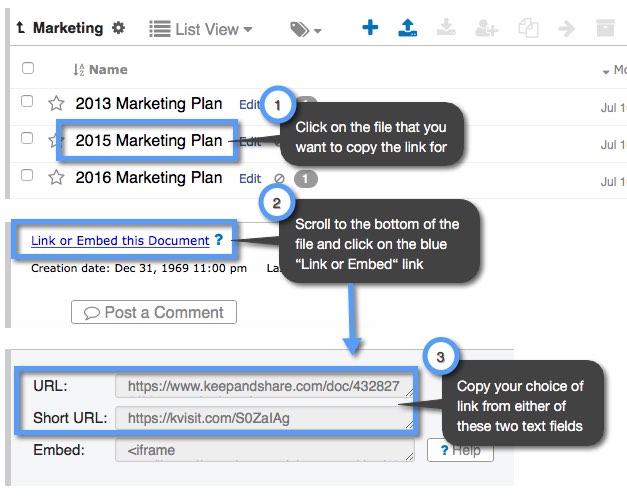This screenshot has width=627, height=496.
Task: Expand the tags dropdown arrow
Action: click(317, 31)
